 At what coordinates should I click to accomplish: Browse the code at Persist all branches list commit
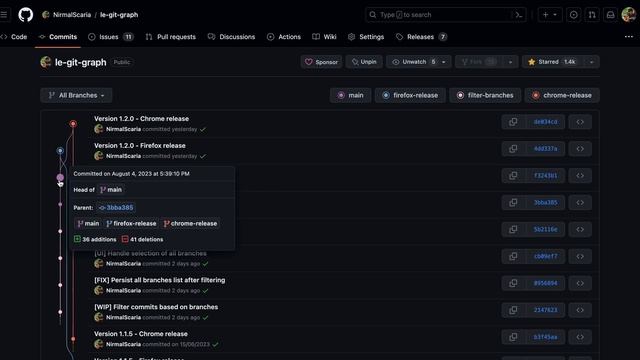coord(580,283)
